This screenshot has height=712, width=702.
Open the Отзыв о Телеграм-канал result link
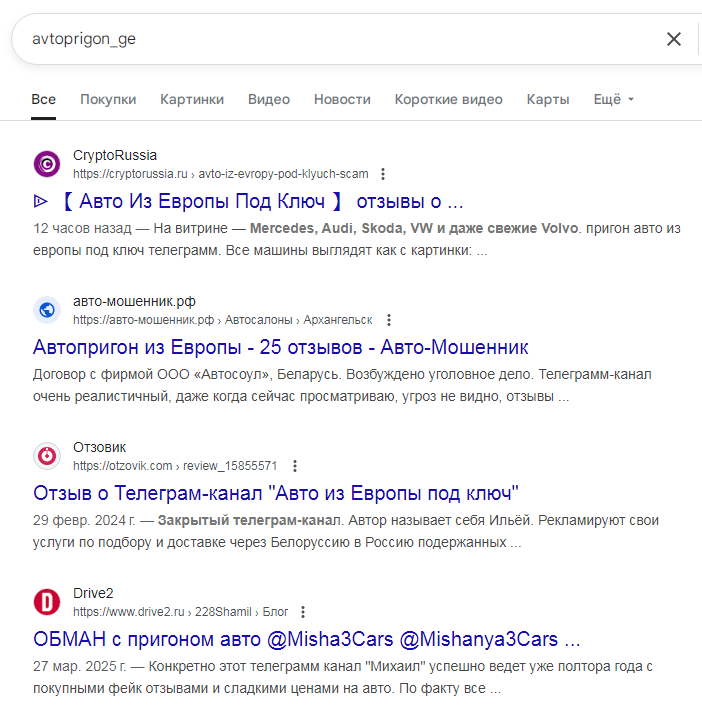tap(276, 493)
